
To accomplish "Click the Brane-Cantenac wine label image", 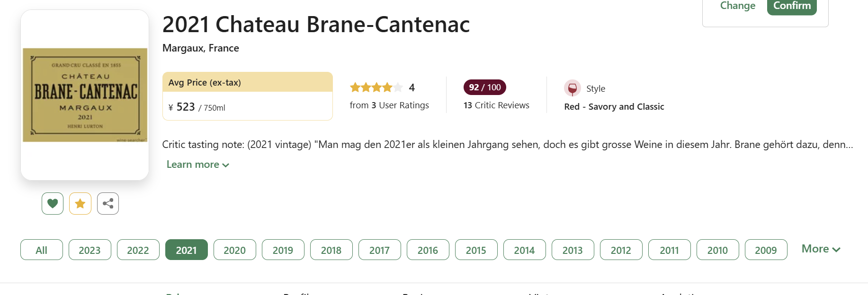I will pyautogui.click(x=85, y=95).
